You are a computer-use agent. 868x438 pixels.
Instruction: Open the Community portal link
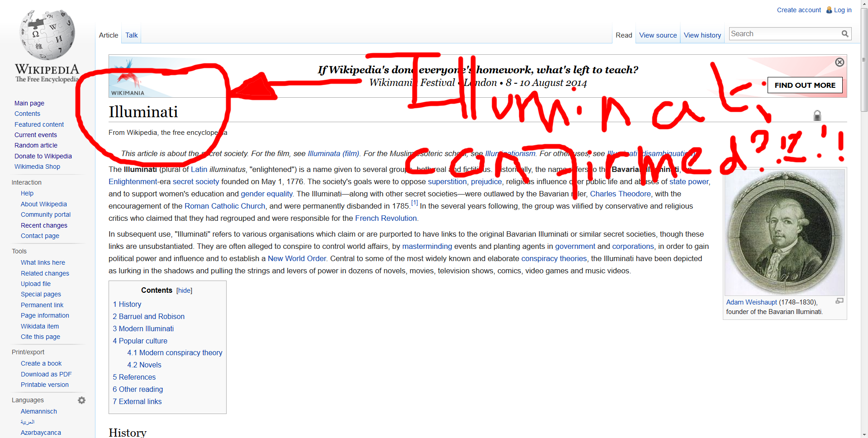[x=46, y=214]
